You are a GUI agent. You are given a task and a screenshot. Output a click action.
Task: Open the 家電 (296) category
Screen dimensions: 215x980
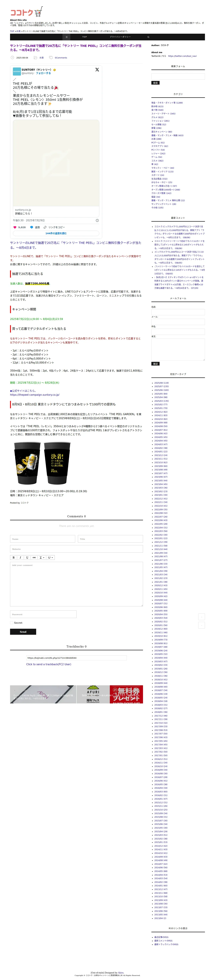(x=156, y=128)
